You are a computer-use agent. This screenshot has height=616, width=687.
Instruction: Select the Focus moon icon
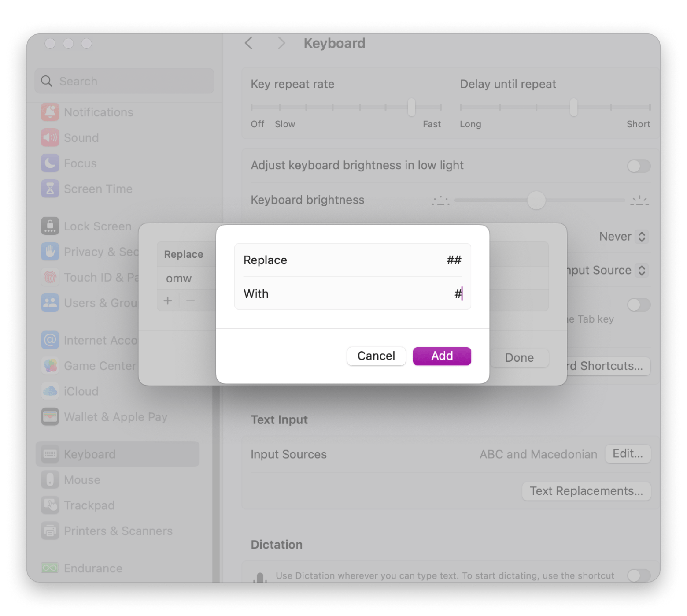50,163
